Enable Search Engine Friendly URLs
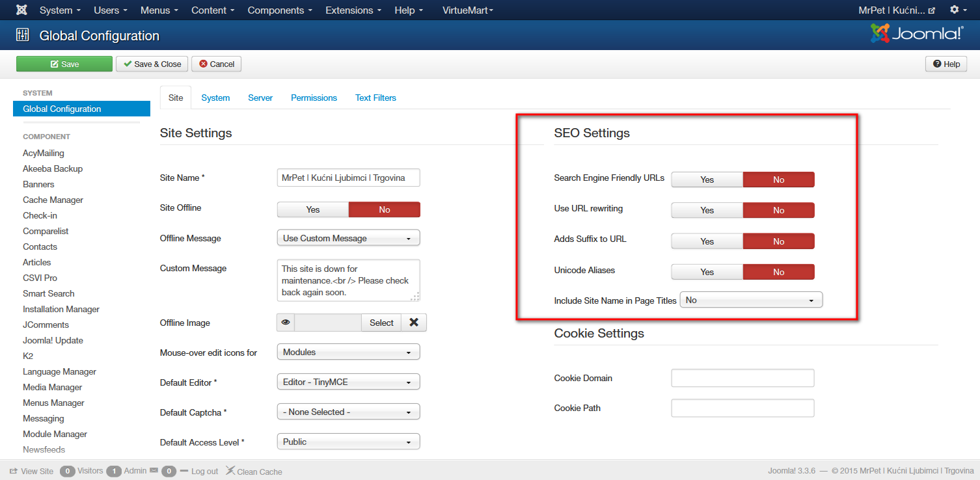This screenshot has height=480, width=980. [x=707, y=180]
